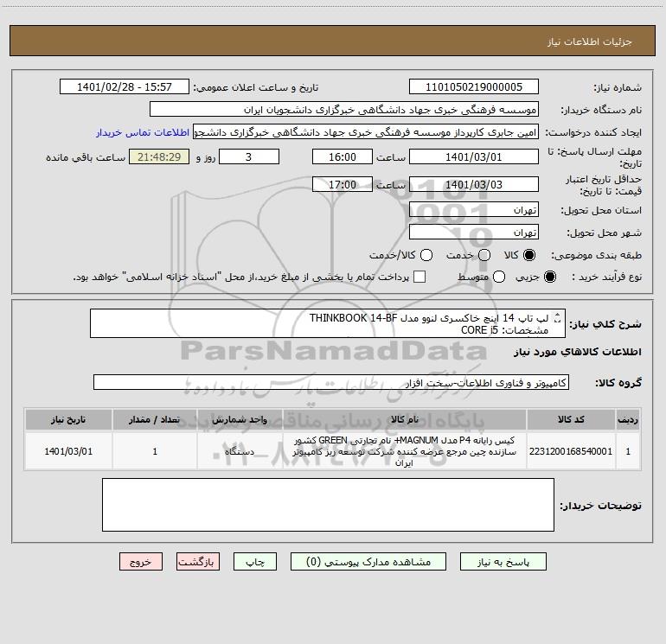Click the توضیحات خریدار text area
This screenshot has height=644, width=666.
tap(328, 505)
